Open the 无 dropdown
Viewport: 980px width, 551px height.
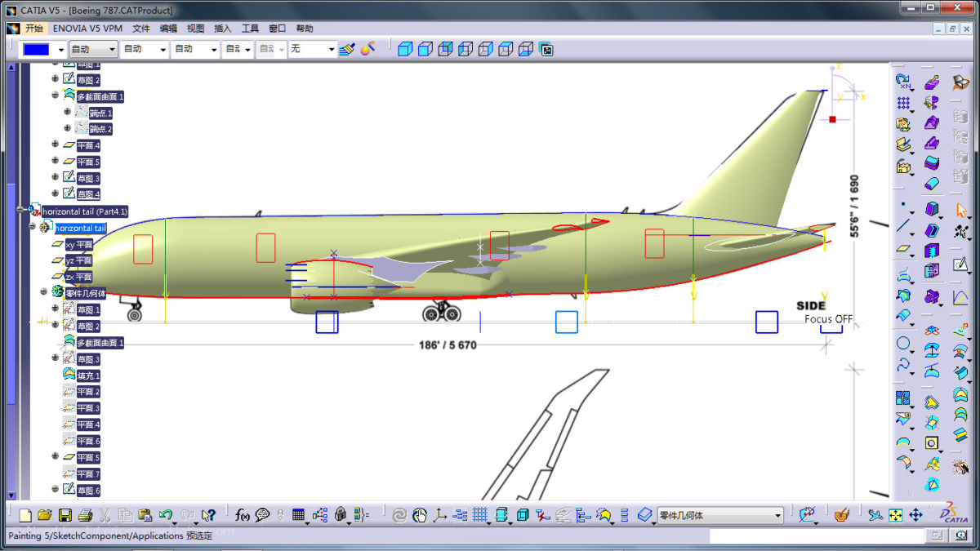pos(313,50)
